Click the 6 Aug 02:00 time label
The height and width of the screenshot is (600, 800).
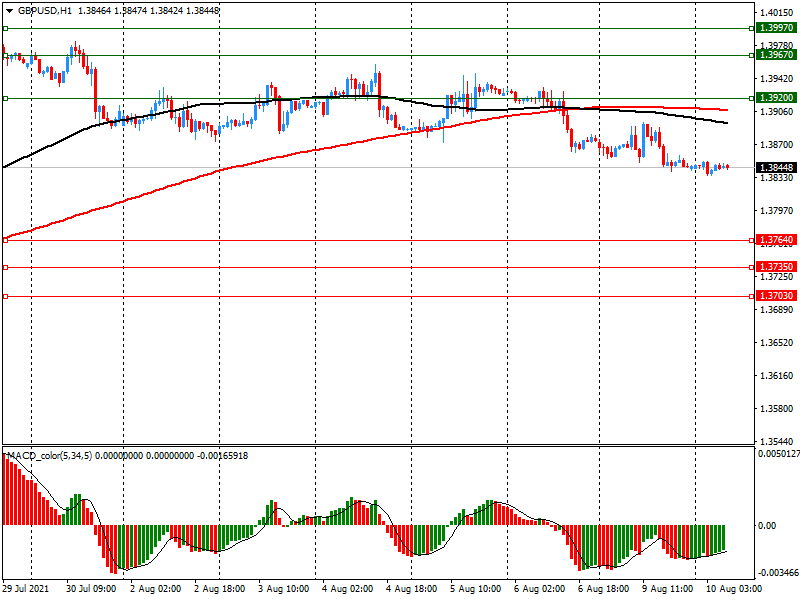tap(539, 589)
